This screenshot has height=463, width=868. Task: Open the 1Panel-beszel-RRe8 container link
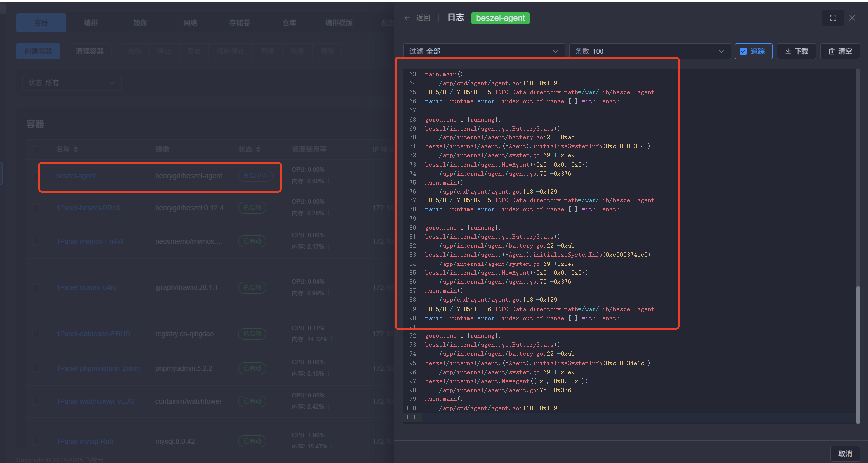[x=88, y=208]
